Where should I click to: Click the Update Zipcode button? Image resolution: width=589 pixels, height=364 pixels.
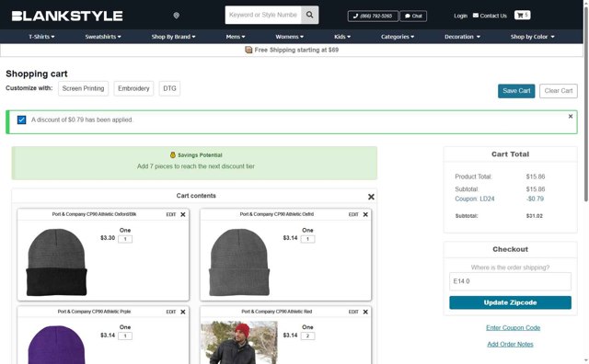point(510,302)
